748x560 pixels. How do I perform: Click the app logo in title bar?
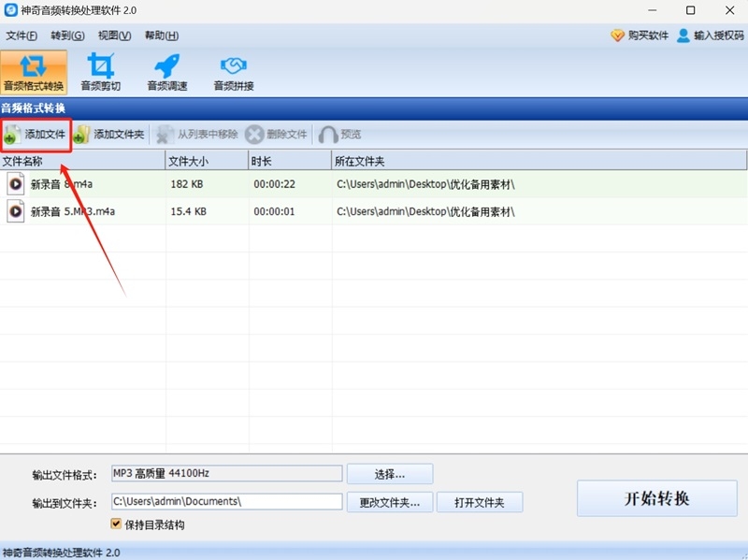(x=10, y=10)
